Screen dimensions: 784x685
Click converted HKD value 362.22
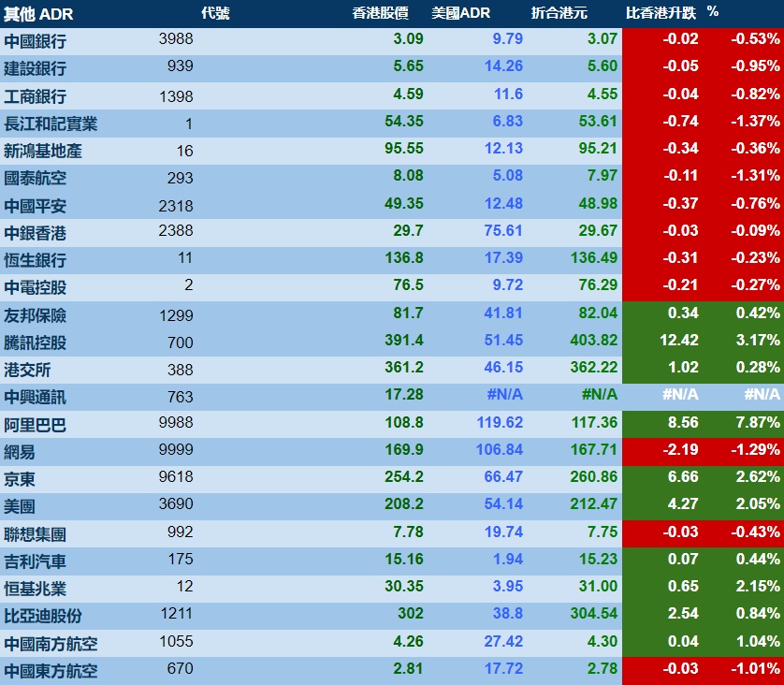pos(594,368)
